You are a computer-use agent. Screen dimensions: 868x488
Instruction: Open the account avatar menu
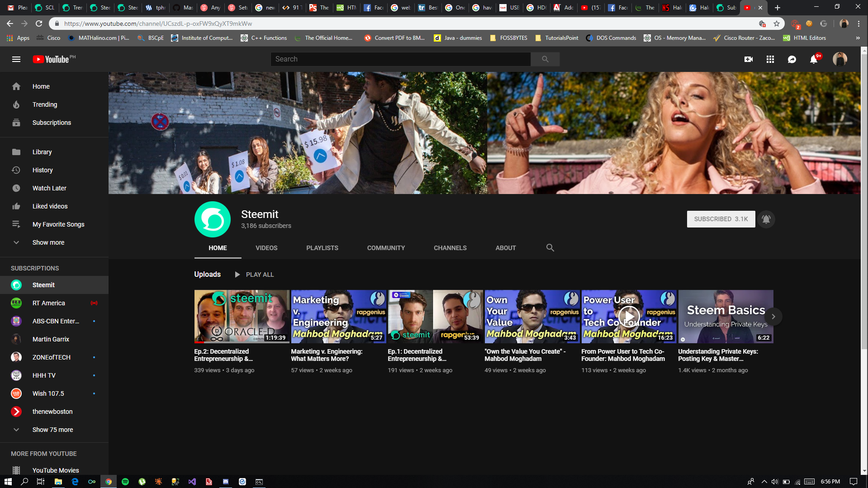click(840, 59)
